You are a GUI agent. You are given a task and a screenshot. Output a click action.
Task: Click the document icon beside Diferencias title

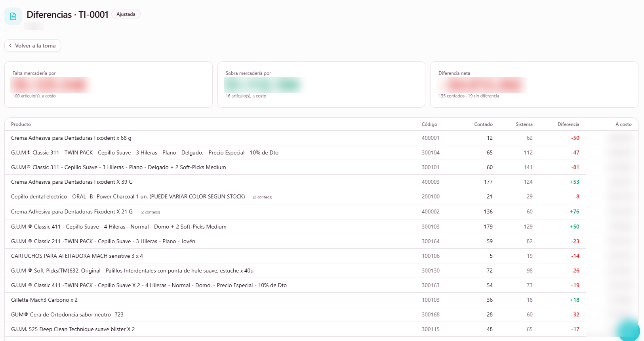tap(13, 16)
